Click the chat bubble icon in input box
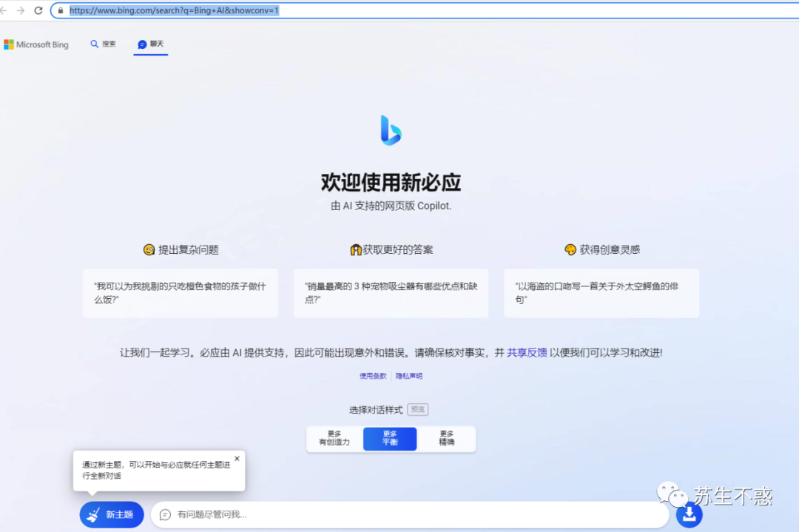Viewport: 799px width, 532px height. (x=165, y=515)
